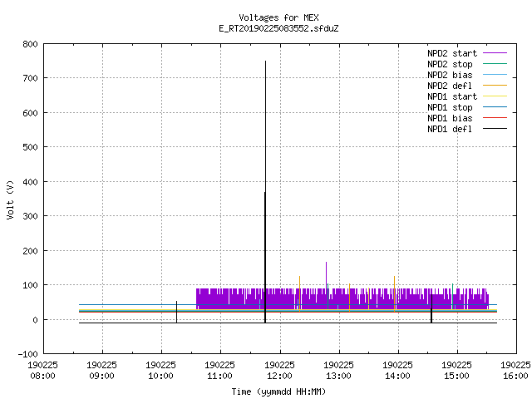Click the black spike between 14:00 and 15:00
Screen dimensions: 532x399
(x=431, y=308)
